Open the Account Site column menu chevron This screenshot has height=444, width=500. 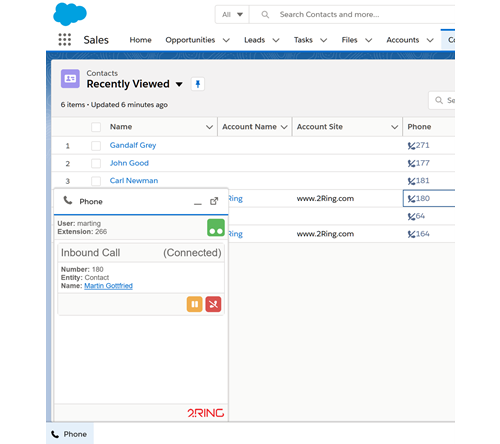pos(395,127)
